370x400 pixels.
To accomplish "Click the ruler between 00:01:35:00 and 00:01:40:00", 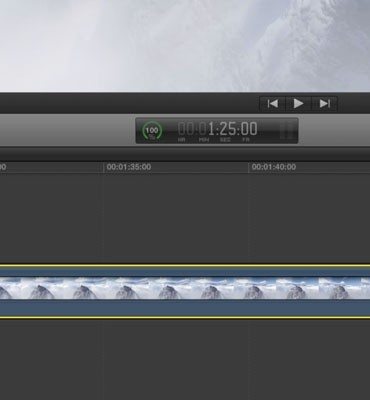I will [200, 167].
